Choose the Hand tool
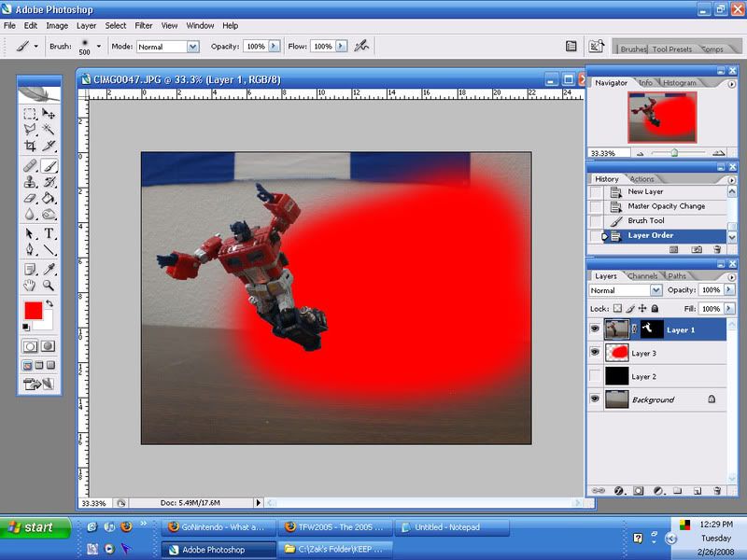The image size is (747, 560). tap(30, 286)
